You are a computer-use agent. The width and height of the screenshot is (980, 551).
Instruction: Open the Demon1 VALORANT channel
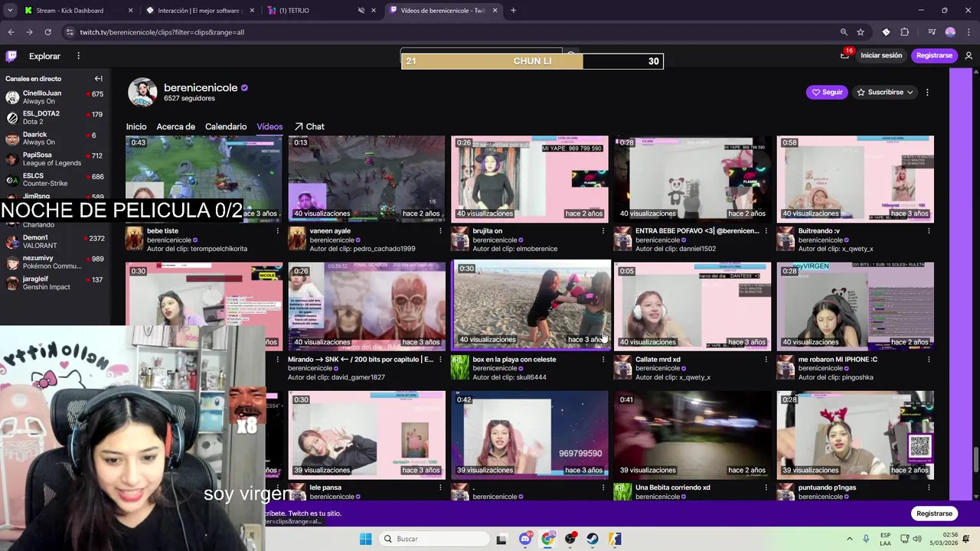point(54,242)
